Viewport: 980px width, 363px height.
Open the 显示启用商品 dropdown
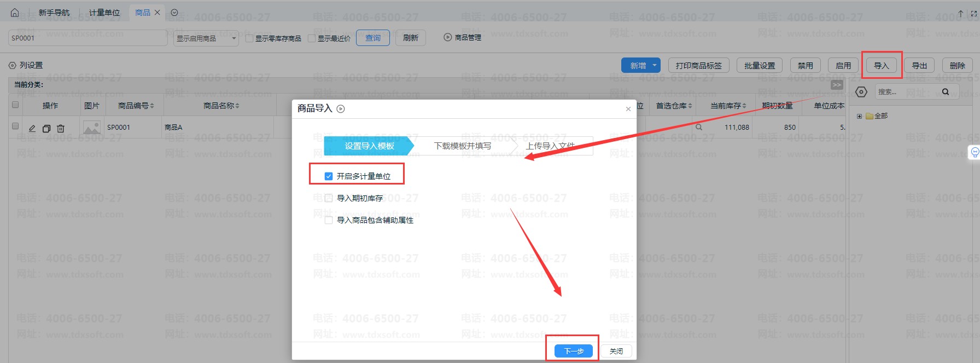(x=206, y=38)
